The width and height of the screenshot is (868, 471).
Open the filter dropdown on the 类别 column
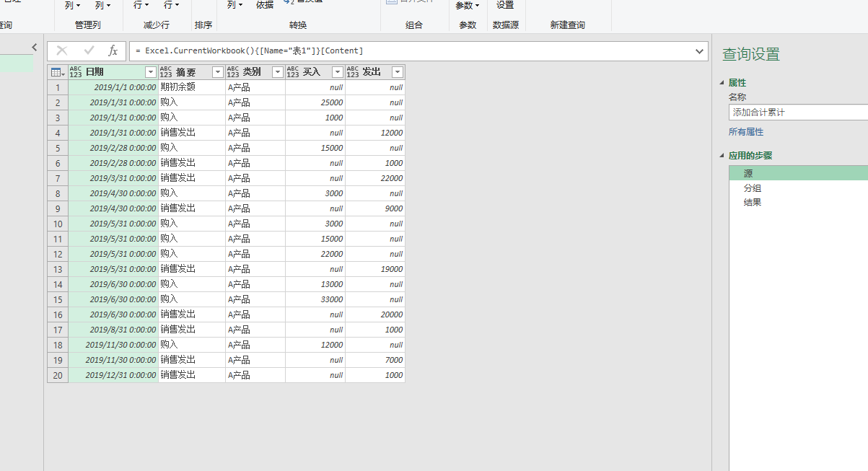tap(277, 71)
